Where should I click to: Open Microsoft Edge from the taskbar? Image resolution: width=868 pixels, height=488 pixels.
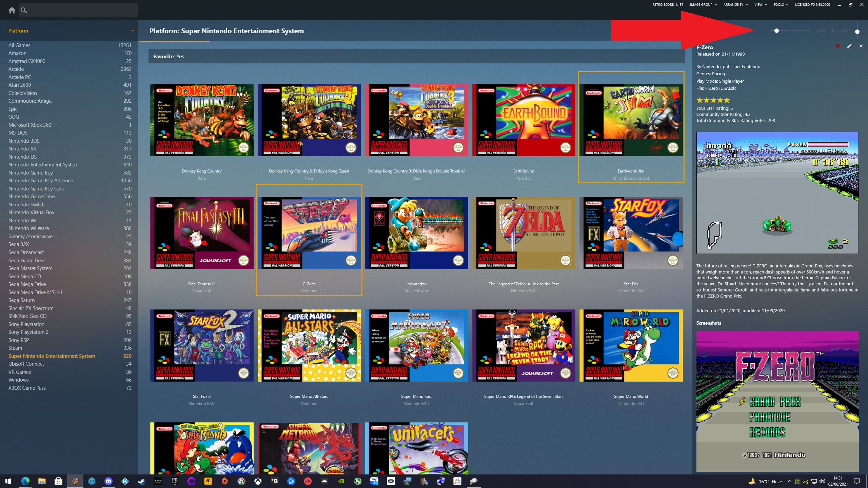click(25, 481)
